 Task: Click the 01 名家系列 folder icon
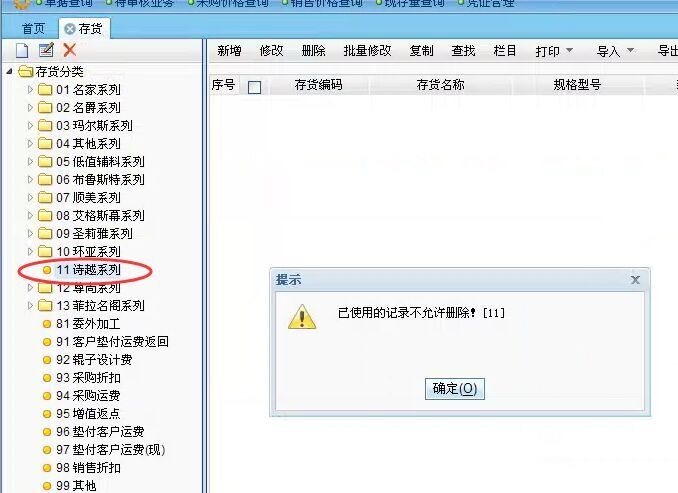(45, 90)
